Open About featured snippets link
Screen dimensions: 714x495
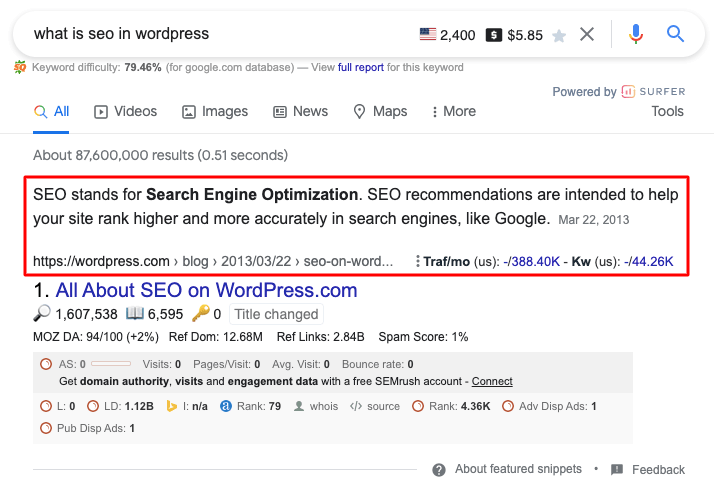(x=518, y=469)
